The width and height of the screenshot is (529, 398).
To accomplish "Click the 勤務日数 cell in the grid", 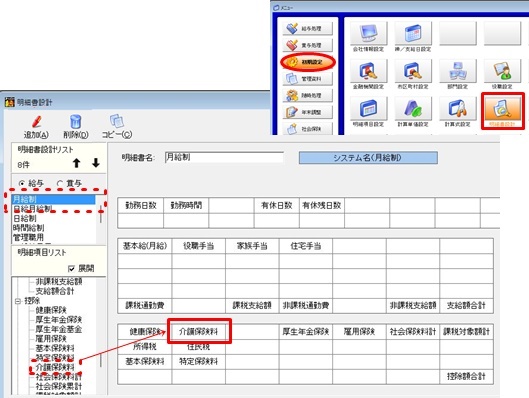I will 141,205.
